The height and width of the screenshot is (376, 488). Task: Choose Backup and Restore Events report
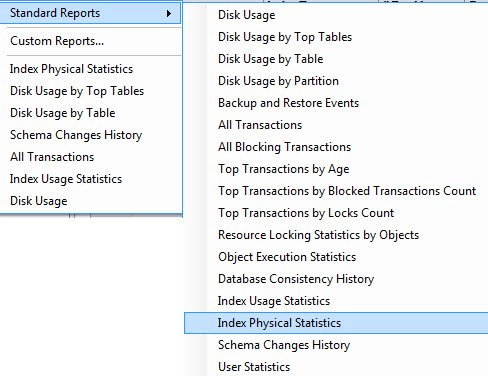289,103
